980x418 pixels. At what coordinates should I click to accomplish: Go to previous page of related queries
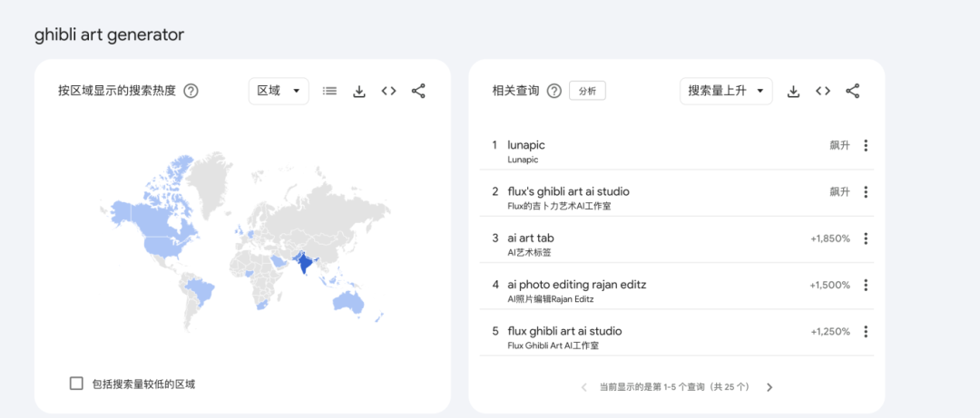pos(583,387)
